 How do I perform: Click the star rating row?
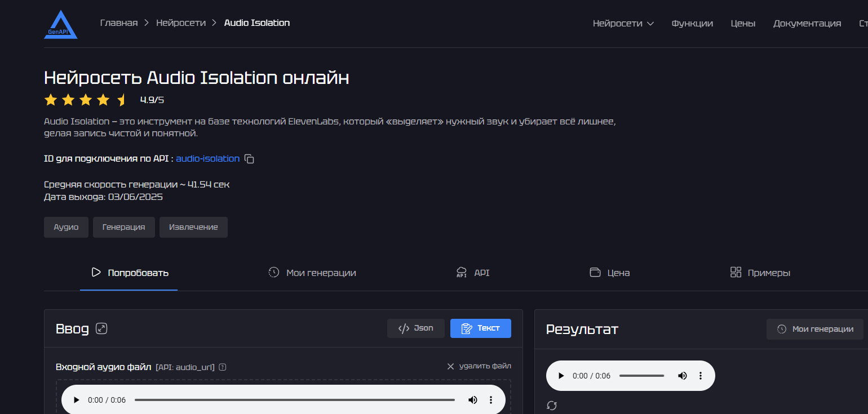pos(86,100)
